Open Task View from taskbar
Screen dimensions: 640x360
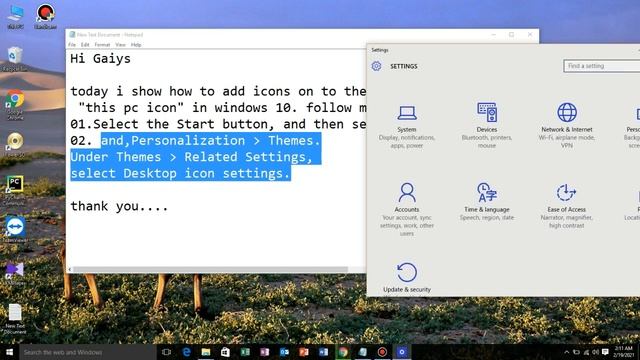pyautogui.click(x=167, y=352)
